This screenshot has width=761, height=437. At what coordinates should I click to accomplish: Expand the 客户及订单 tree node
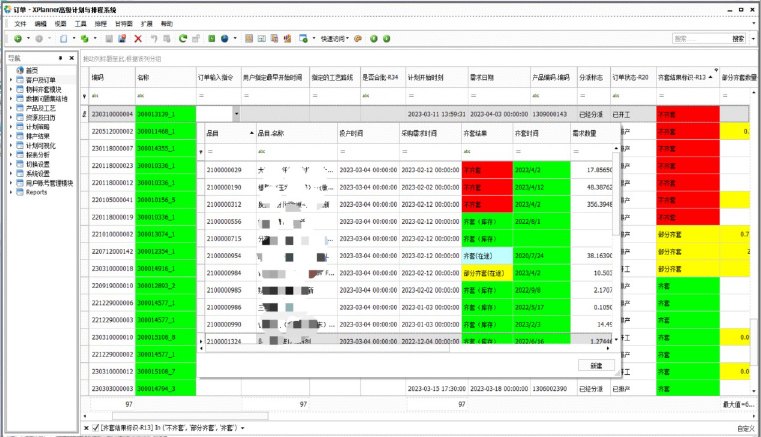click(x=11, y=80)
